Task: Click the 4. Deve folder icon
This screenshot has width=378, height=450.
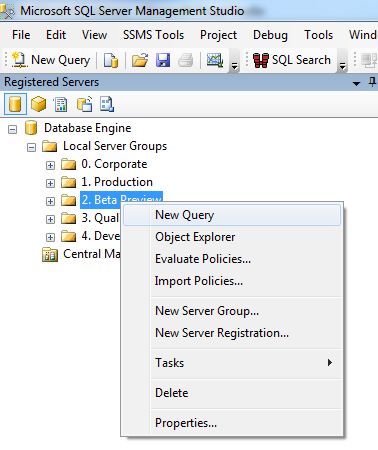Action: pos(69,237)
